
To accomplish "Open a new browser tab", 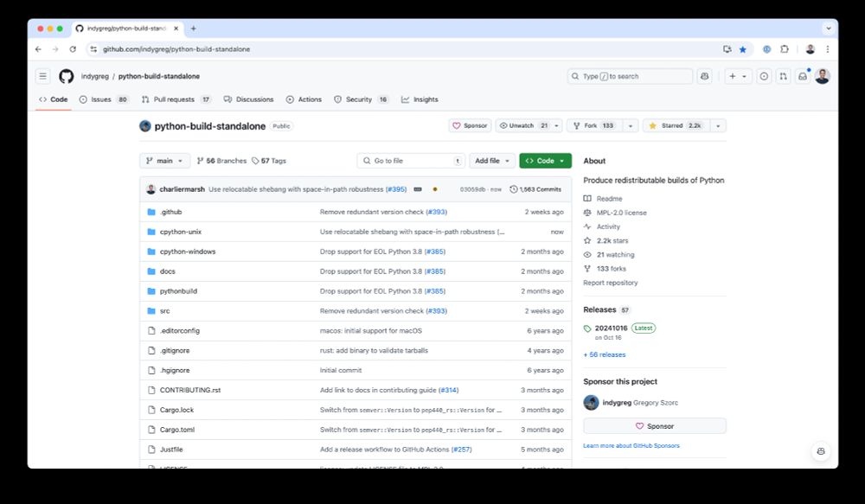I will pyautogui.click(x=193, y=29).
